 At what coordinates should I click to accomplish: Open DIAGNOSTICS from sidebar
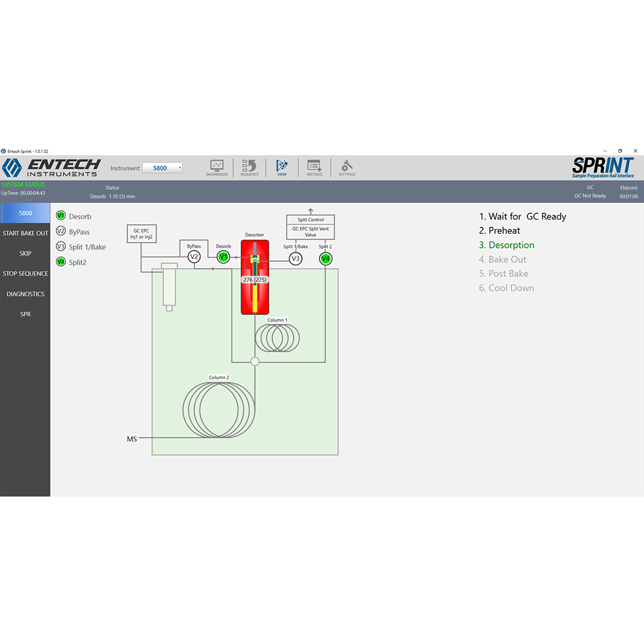25,294
